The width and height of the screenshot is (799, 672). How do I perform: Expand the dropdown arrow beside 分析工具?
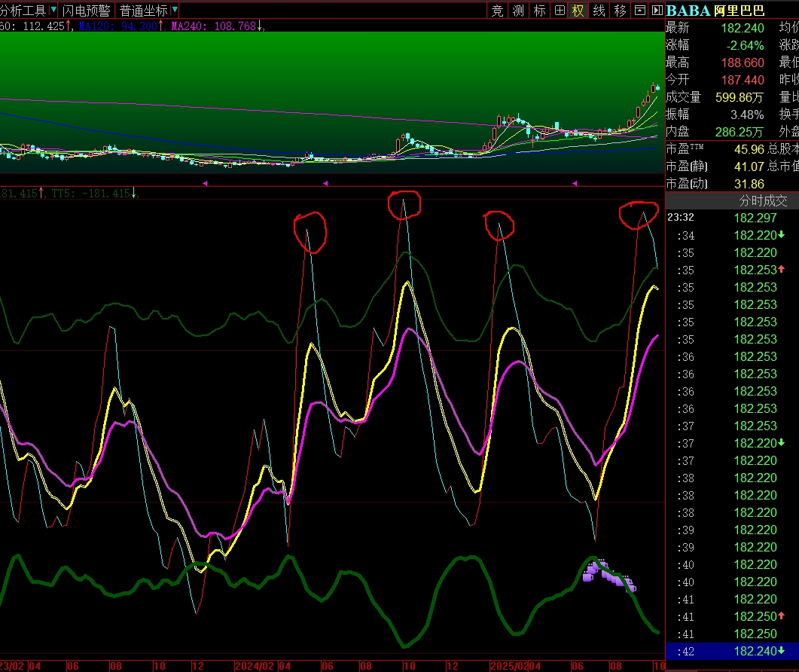[53, 11]
